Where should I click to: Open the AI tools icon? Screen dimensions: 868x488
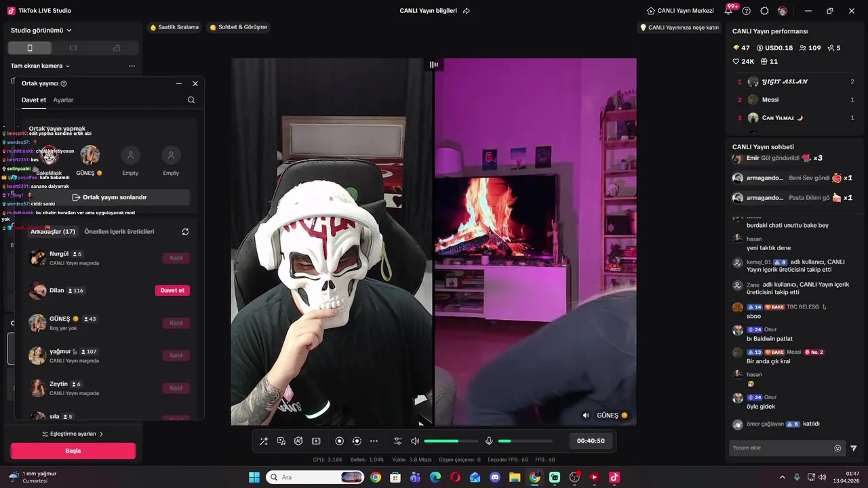(298, 441)
